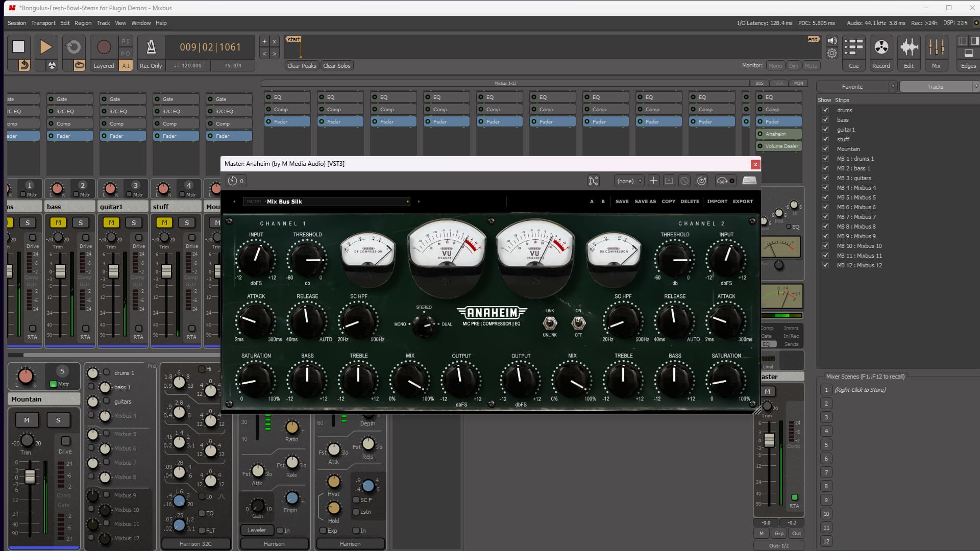Toggle the loop icon under the rewind button

tap(79, 65)
